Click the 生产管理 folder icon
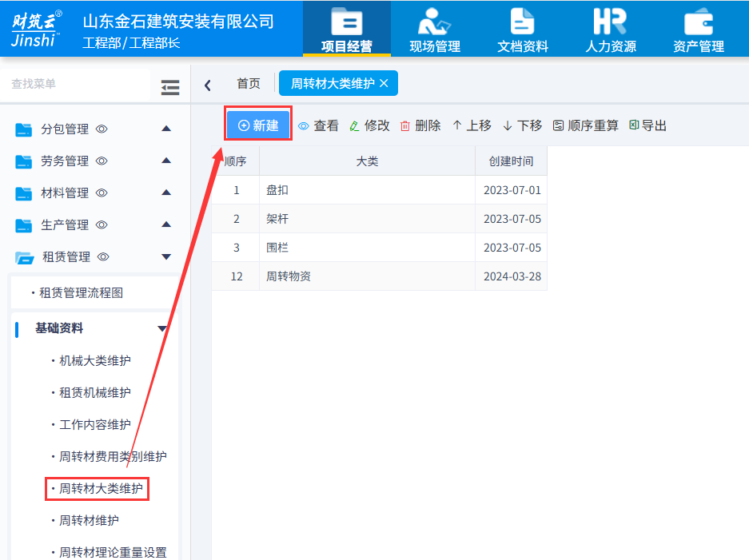 tap(23, 225)
